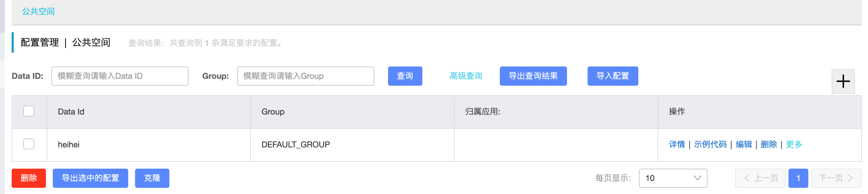The height and width of the screenshot is (194, 868).
Task: Toggle the select-all checkbox in table header
Action: (x=29, y=111)
